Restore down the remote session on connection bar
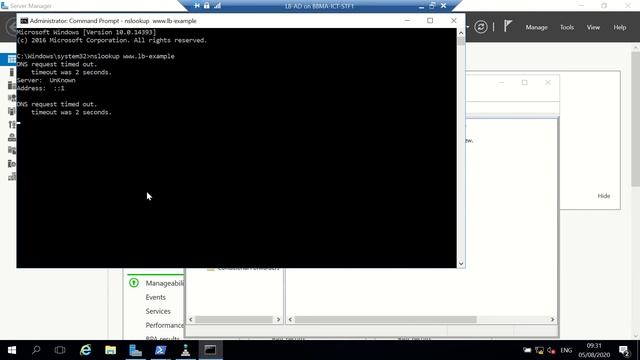The width and height of the screenshot is (640, 360). pos(432,6)
